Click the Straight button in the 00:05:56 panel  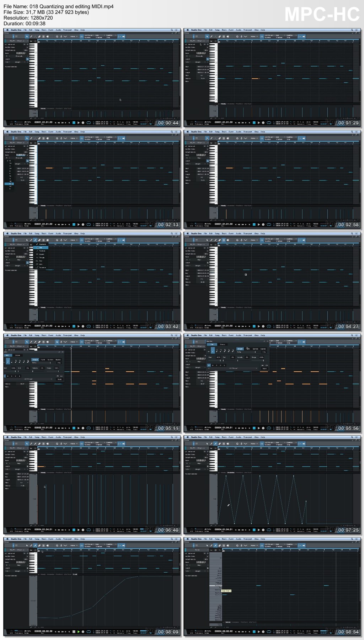click(x=240, y=349)
